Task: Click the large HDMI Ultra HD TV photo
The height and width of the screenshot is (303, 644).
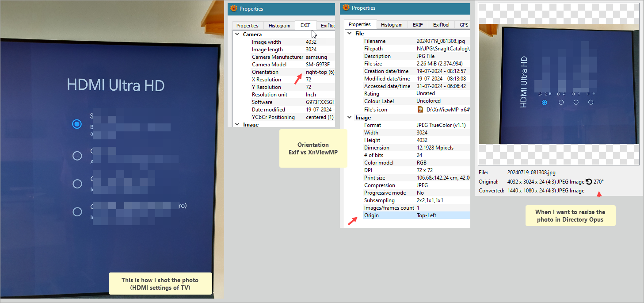Action: point(112,150)
